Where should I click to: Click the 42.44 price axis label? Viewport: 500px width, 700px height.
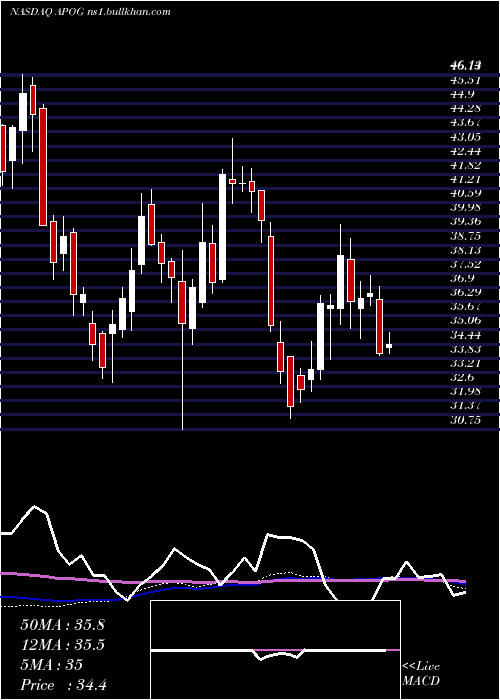pyautogui.click(x=466, y=151)
